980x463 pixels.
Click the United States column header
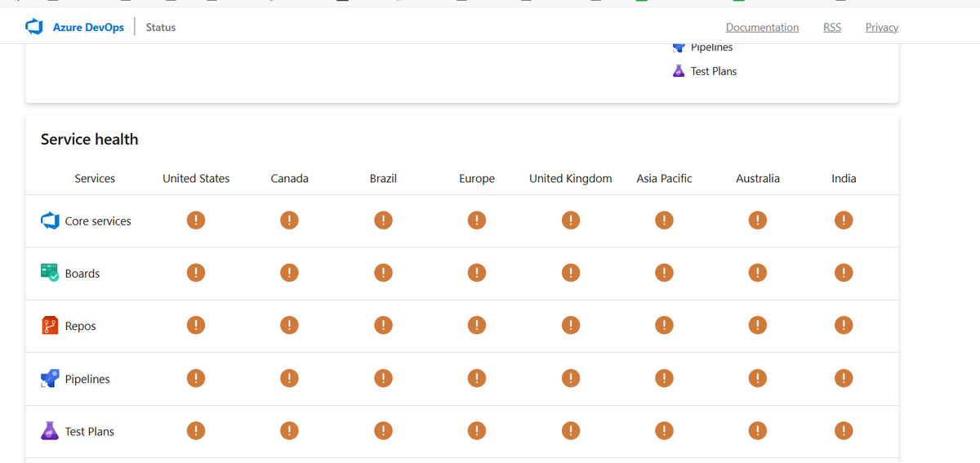tap(196, 178)
